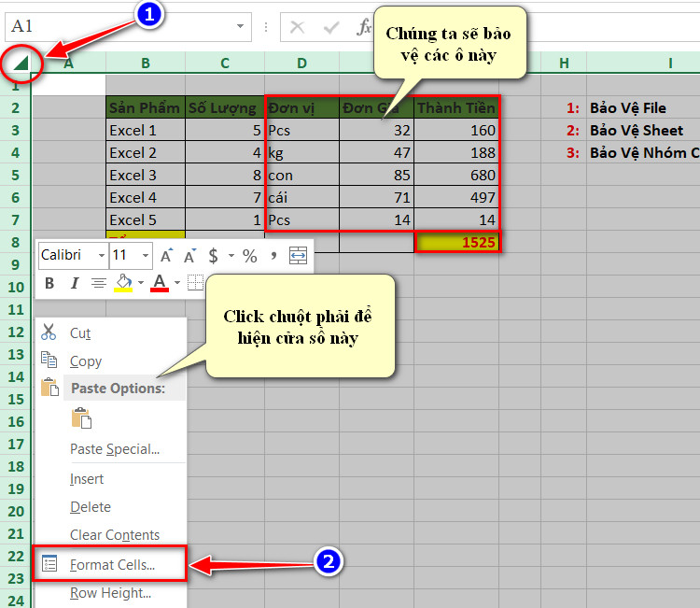Image resolution: width=700 pixels, height=608 pixels.
Task: Open the font size 11 dropdown
Action: (146, 256)
